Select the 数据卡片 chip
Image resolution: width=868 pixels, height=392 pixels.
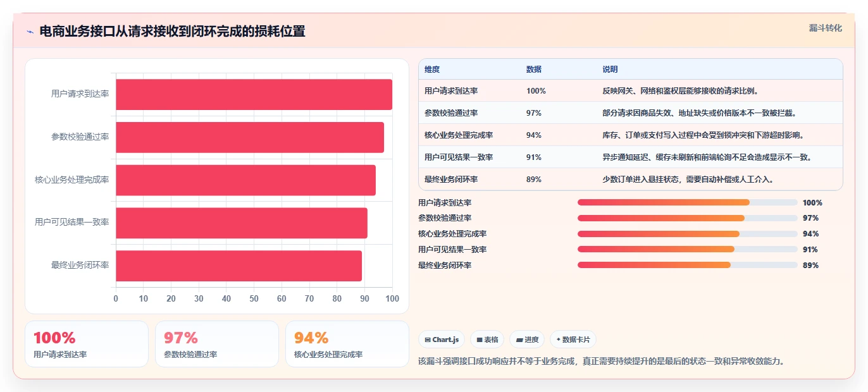pyautogui.click(x=573, y=340)
